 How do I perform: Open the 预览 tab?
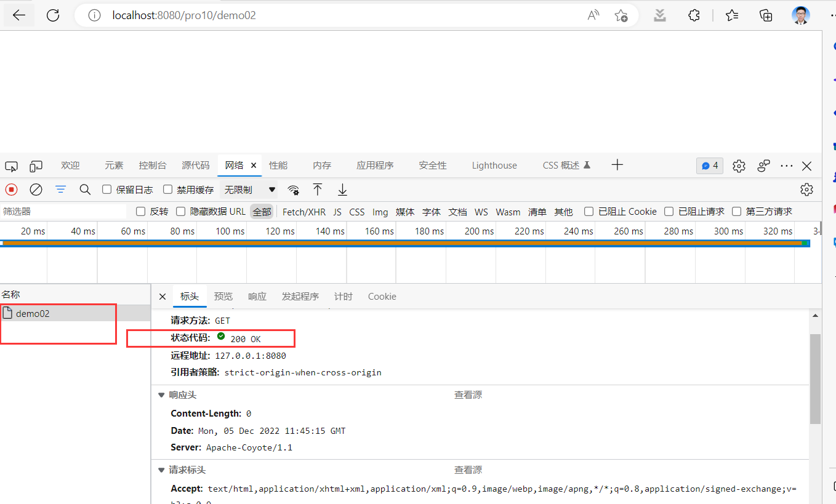pos(223,296)
